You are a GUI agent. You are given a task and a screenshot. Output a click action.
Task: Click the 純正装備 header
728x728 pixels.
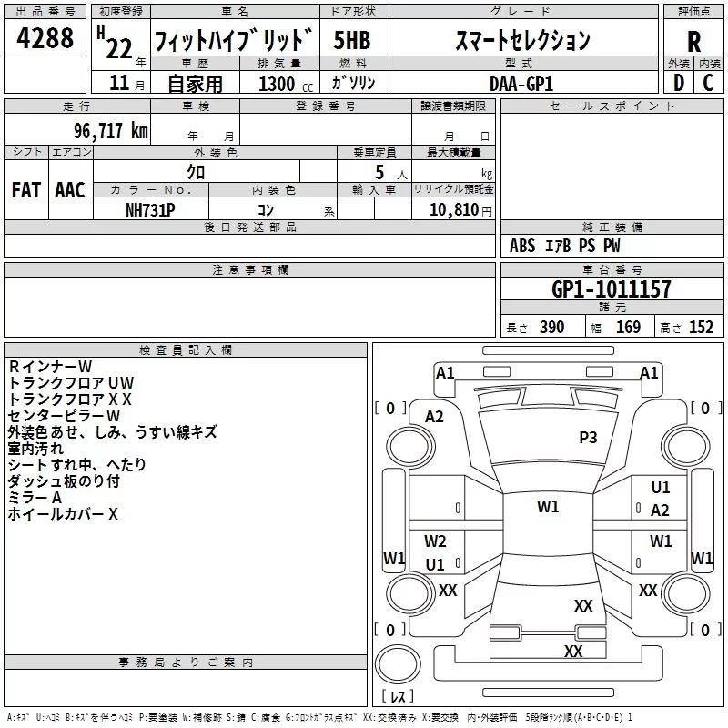coord(612,227)
